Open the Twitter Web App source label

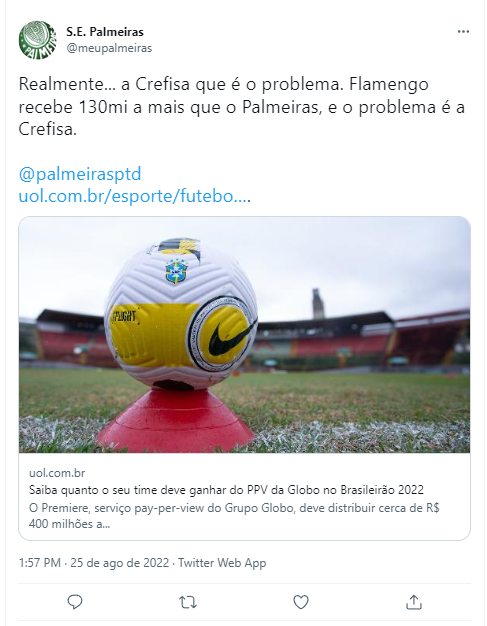222,563
